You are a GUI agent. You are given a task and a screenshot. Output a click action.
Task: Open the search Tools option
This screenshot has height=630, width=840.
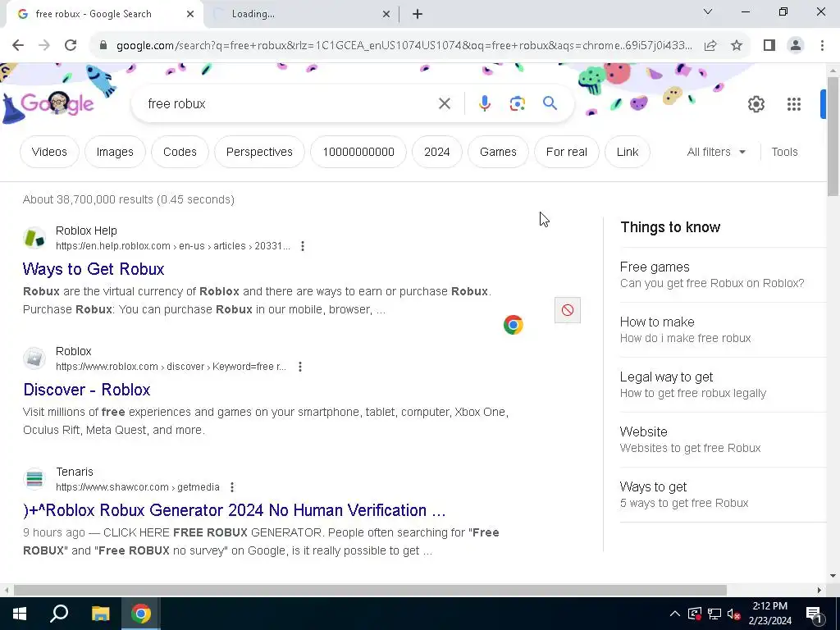click(784, 152)
